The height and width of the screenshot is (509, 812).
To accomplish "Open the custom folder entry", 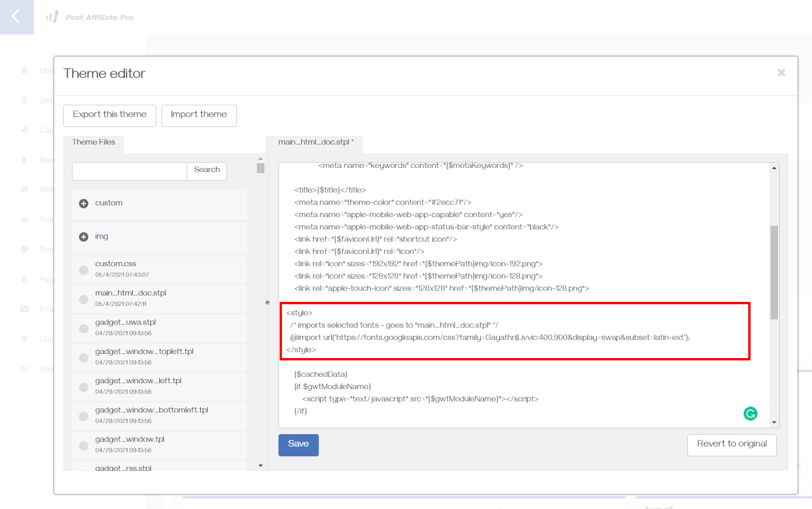I will point(159,204).
